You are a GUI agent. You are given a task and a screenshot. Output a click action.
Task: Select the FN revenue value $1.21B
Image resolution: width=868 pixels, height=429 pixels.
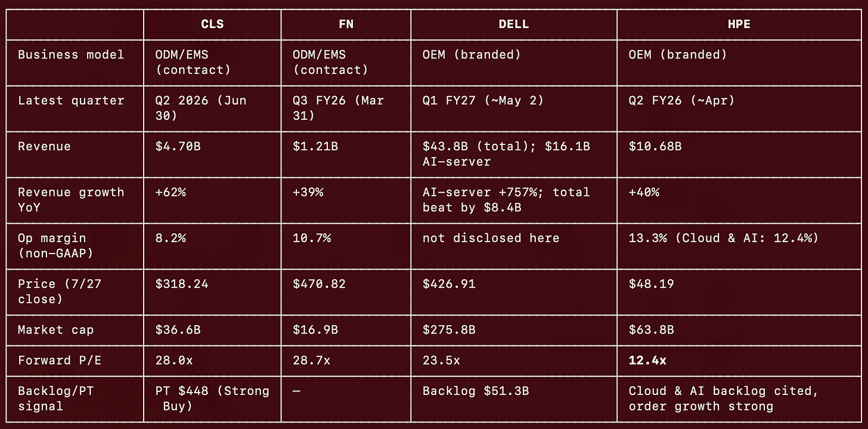315,146
